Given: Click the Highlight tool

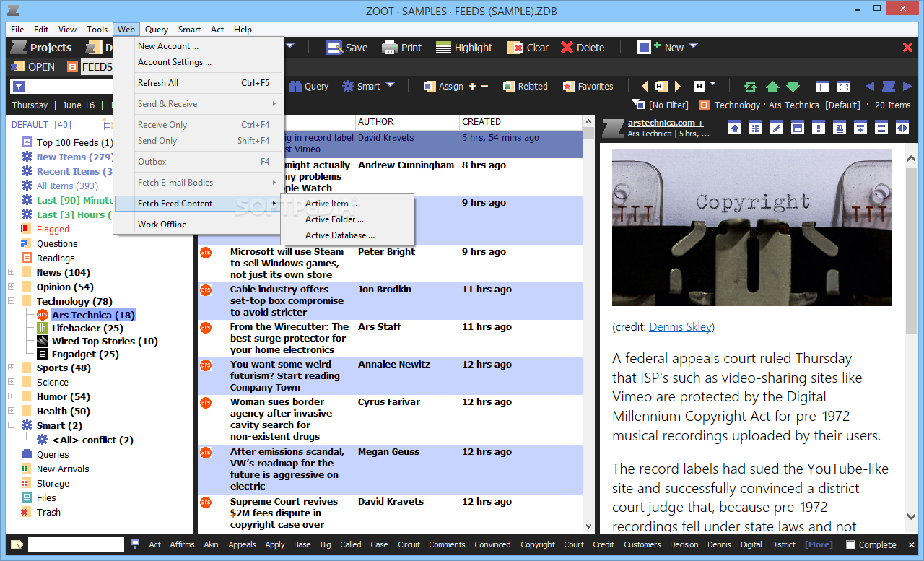Looking at the screenshot, I should 443,48.
